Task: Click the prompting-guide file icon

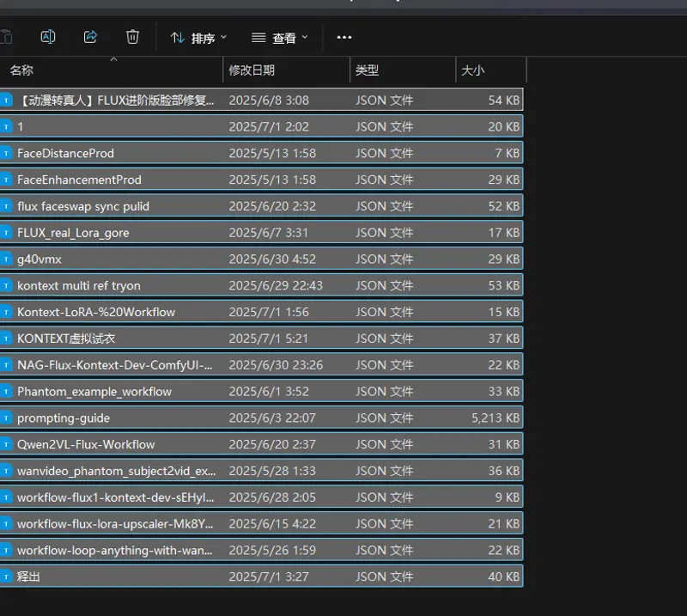Action: tap(6, 418)
